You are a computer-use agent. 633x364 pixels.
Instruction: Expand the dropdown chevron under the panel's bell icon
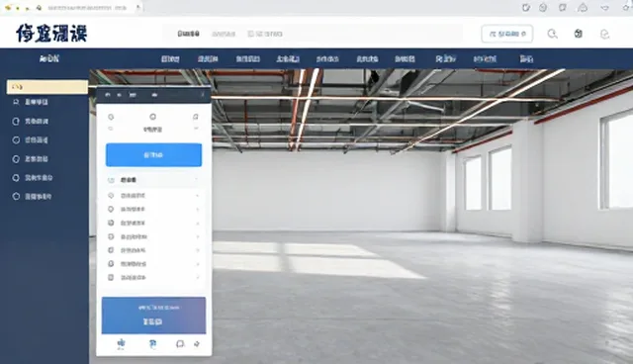click(x=196, y=129)
